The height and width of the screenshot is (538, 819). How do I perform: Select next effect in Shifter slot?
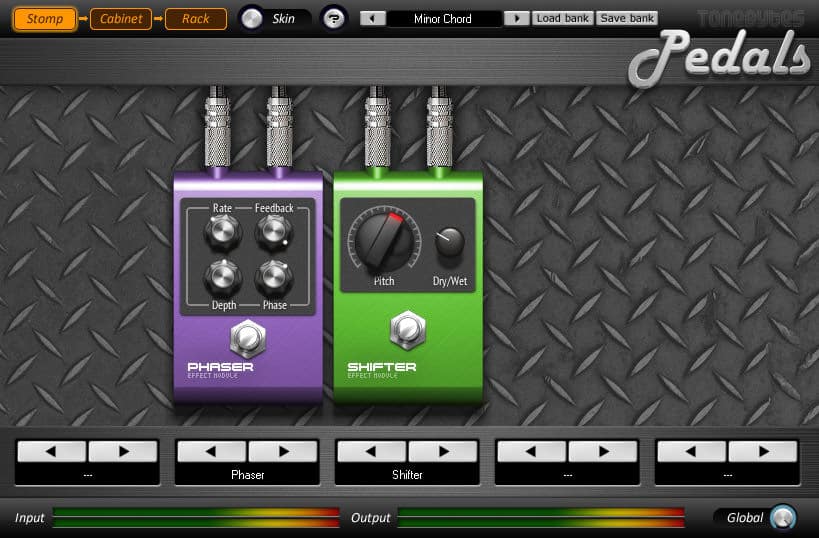[x=443, y=451]
